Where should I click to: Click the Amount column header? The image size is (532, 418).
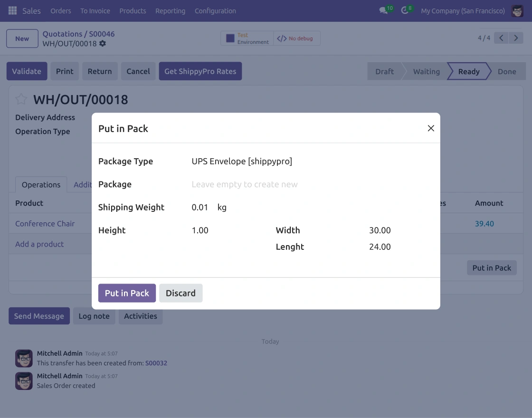[489, 203]
